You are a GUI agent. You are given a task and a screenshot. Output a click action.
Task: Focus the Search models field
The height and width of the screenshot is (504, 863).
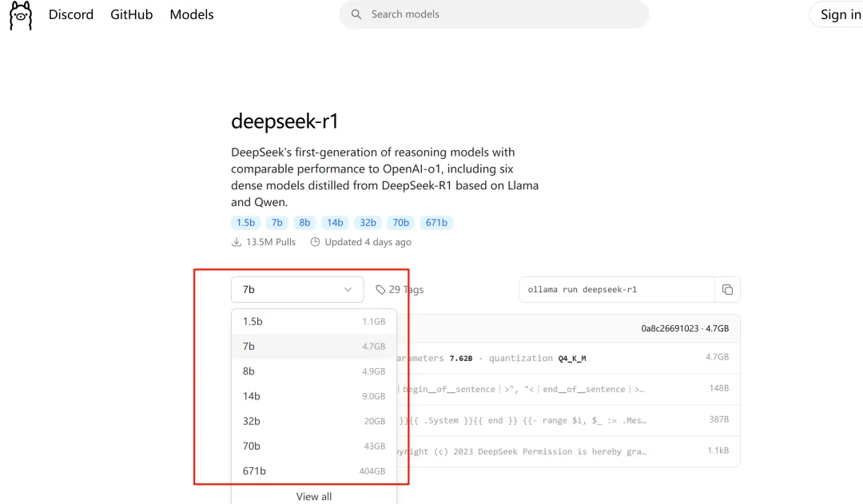[x=494, y=14]
